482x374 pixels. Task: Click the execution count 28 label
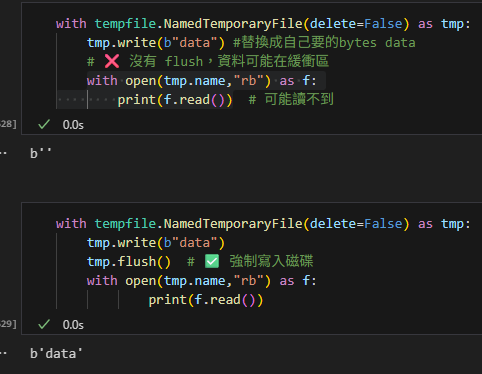tap(8, 124)
